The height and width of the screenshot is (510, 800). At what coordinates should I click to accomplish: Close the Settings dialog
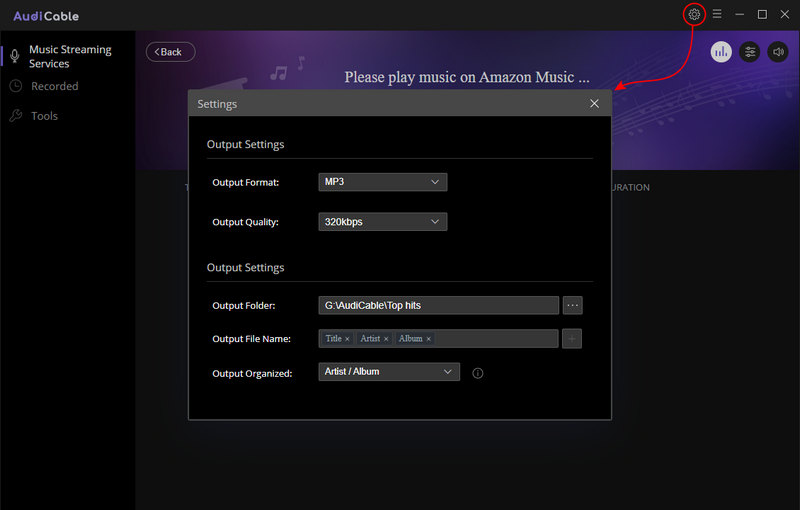[594, 104]
